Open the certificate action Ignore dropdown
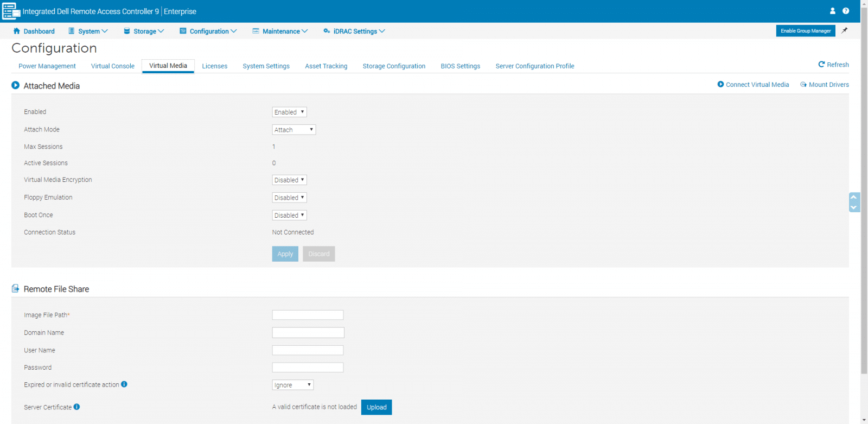Viewport: 868px width, 424px height. pyautogui.click(x=292, y=385)
